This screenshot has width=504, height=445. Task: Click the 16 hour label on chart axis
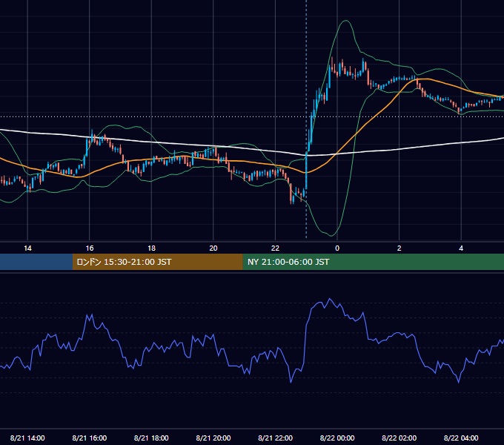(x=90, y=248)
